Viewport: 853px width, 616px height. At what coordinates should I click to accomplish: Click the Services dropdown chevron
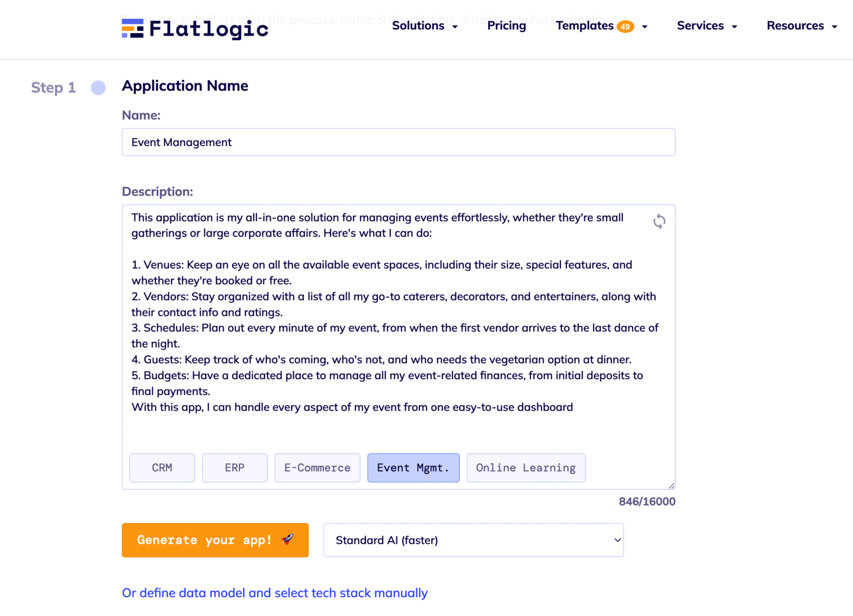[x=734, y=26]
